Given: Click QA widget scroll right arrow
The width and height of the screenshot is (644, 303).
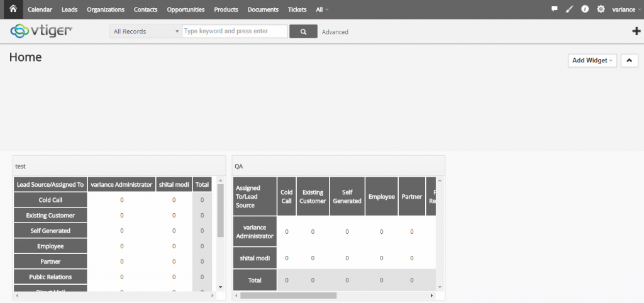Looking at the screenshot, I should click(431, 295).
